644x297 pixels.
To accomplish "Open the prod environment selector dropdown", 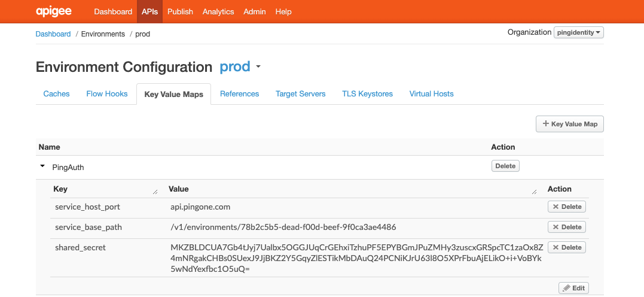I will pyautogui.click(x=240, y=66).
